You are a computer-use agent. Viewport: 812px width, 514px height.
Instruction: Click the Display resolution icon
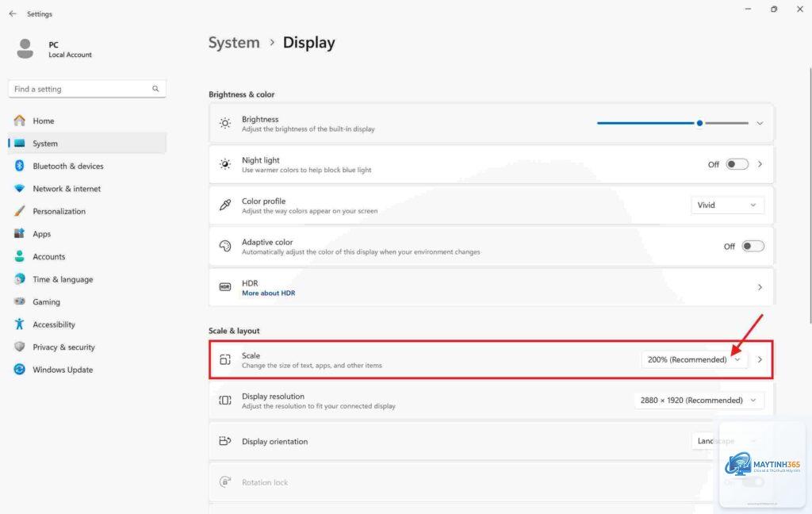[225, 400]
